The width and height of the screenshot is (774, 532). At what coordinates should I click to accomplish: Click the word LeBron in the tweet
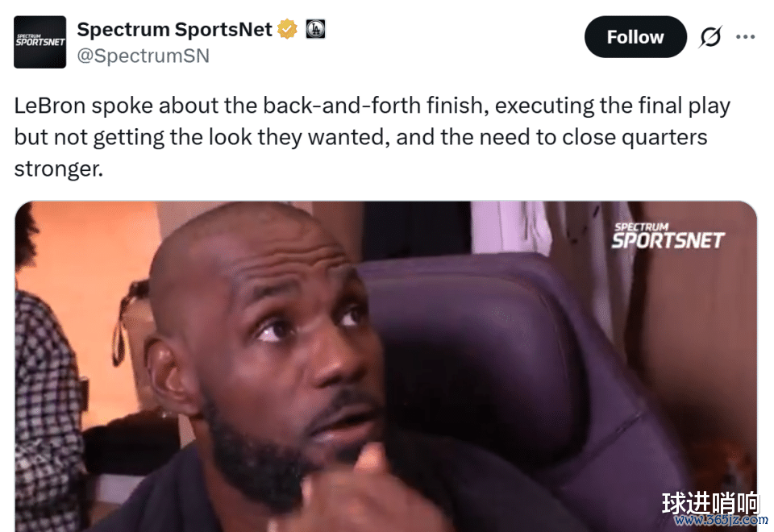click(x=50, y=106)
